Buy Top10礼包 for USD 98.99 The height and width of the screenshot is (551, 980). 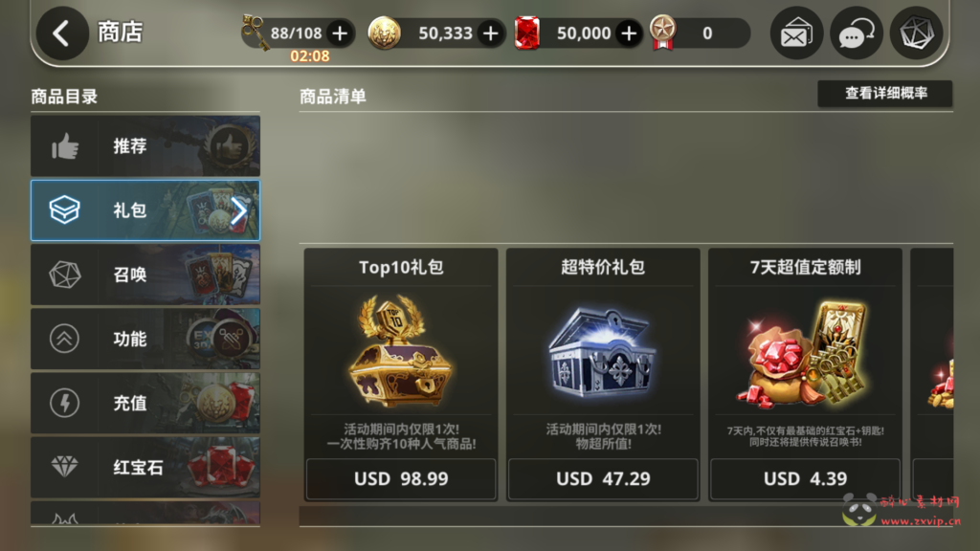coord(401,478)
